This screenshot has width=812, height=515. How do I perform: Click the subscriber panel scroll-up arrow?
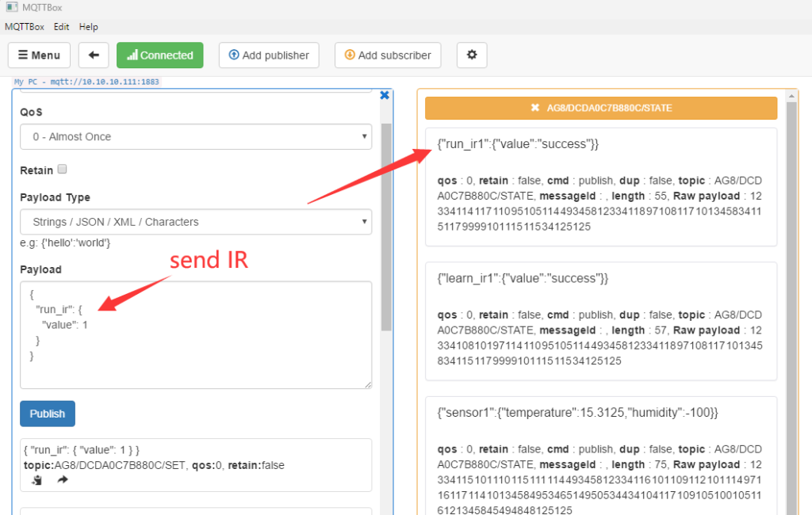click(791, 96)
